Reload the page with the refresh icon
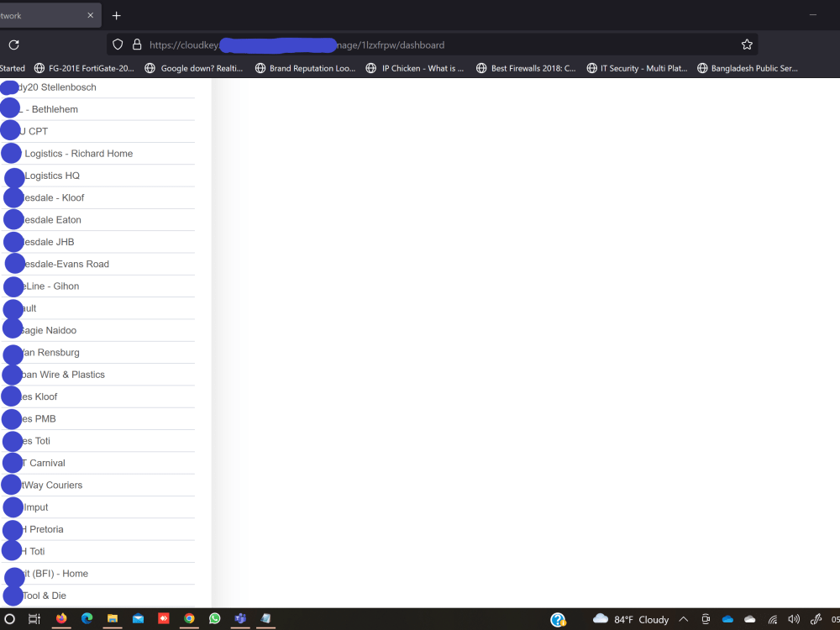The width and height of the screenshot is (840, 630). coord(14,45)
